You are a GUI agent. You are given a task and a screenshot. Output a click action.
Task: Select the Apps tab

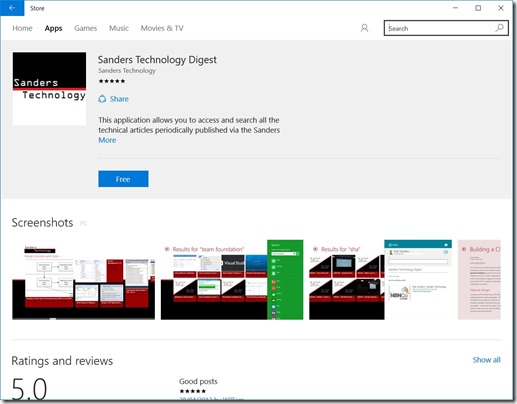[x=53, y=28]
